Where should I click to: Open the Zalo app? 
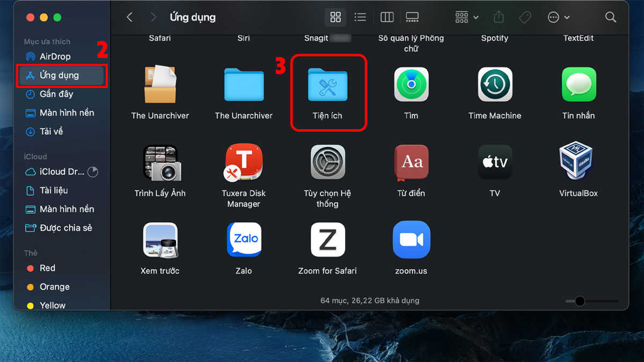(x=244, y=240)
